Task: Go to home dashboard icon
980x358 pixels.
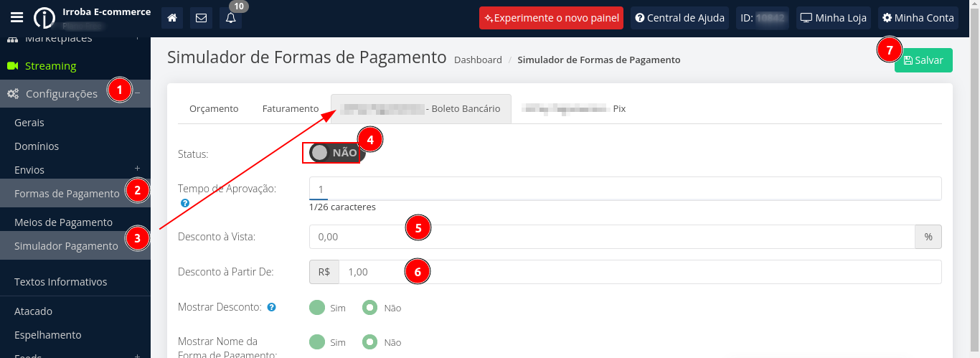Action: tap(172, 18)
